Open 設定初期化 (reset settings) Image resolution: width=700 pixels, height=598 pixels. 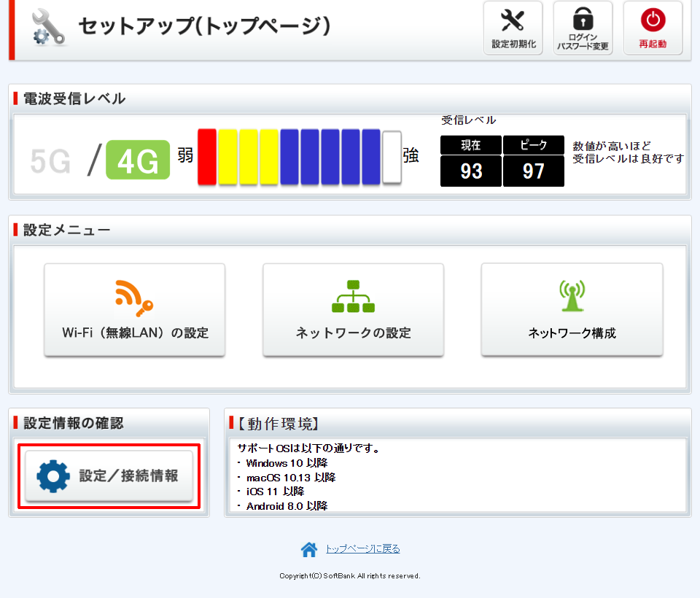pyautogui.click(x=513, y=28)
